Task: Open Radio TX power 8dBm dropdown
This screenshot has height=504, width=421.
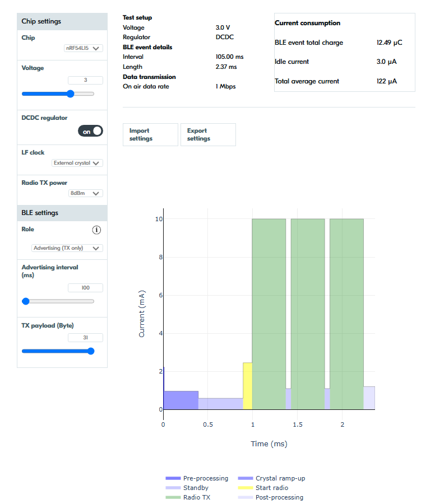Action: (x=86, y=193)
